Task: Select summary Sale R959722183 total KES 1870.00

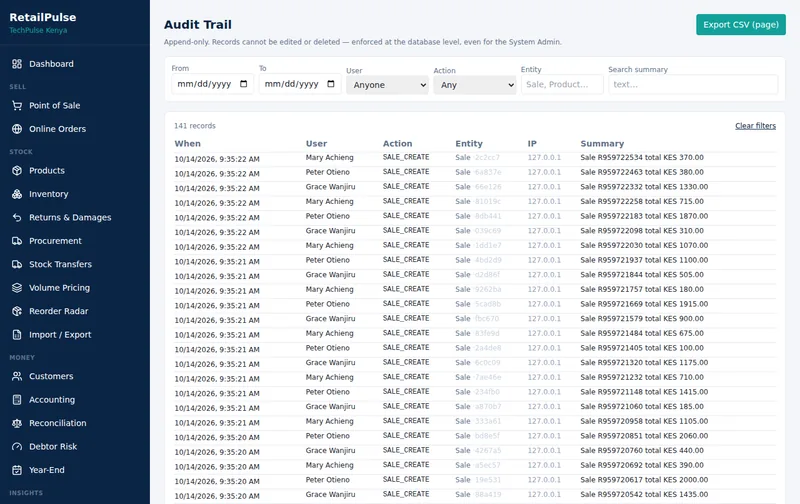Action: [644, 216]
